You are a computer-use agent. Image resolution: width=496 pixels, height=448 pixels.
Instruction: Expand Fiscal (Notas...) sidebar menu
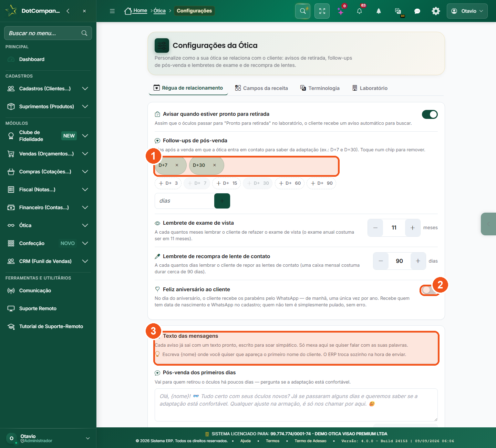click(48, 190)
